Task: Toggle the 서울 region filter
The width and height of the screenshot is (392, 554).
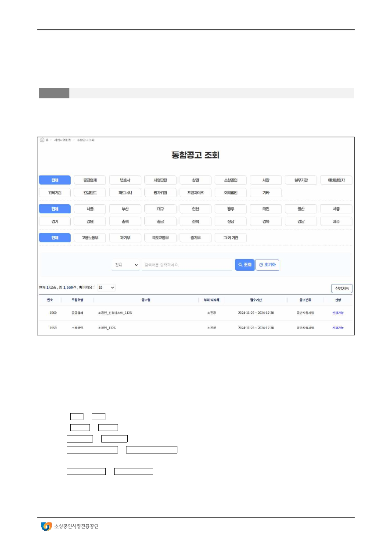Action: pos(90,209)
